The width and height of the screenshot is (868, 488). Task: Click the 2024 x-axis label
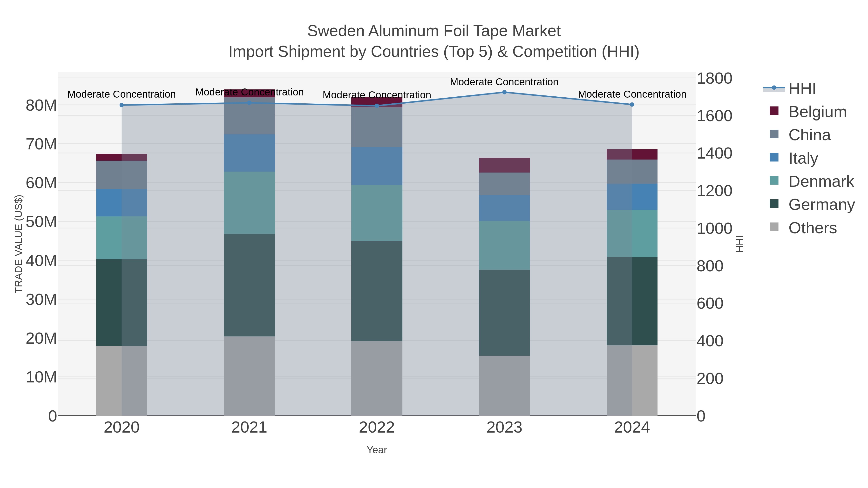pyautogui.click(x=632, y=428)
